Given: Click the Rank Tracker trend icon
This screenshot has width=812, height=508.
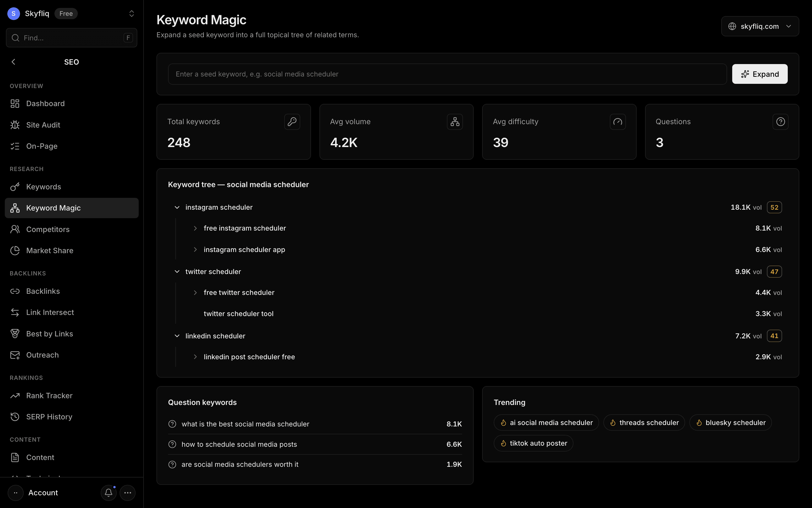Looking at the screenshot, I should [15, 395].
